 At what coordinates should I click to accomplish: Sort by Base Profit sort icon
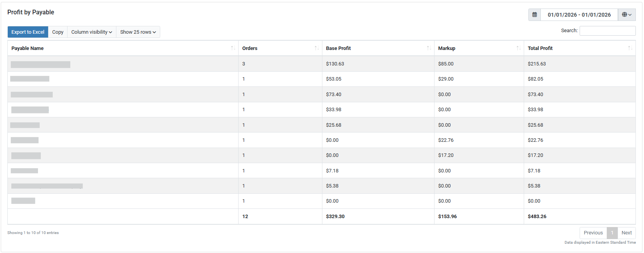429,48
